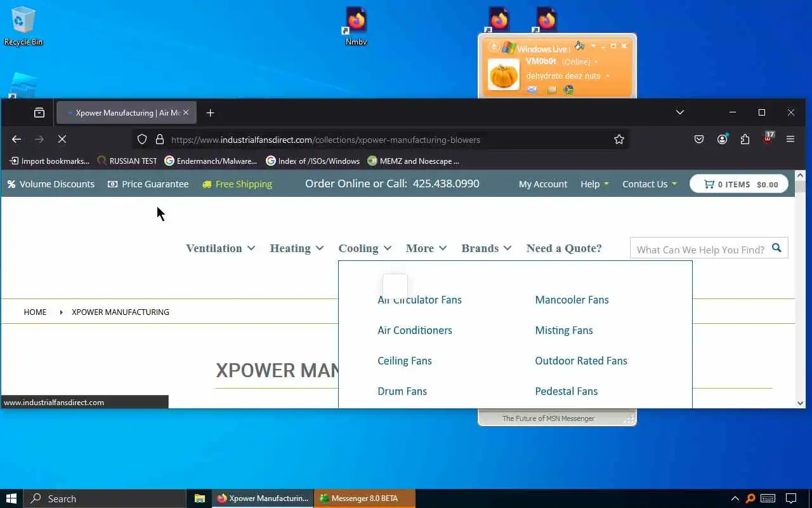Collapse the Cooling dropdown menu
812x508 pixels.
[x=365, y=248]
